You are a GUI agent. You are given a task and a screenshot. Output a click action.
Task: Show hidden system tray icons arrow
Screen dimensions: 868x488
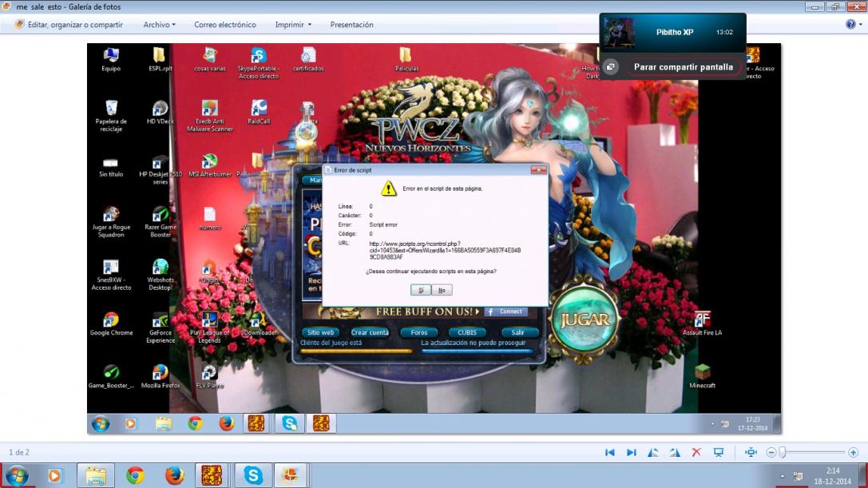tap(783, 476)
